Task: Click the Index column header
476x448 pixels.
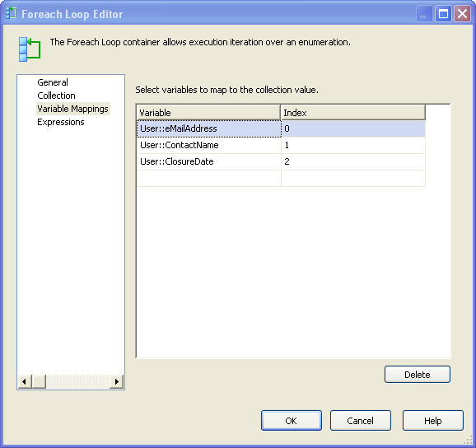Action: pos(353,113)
